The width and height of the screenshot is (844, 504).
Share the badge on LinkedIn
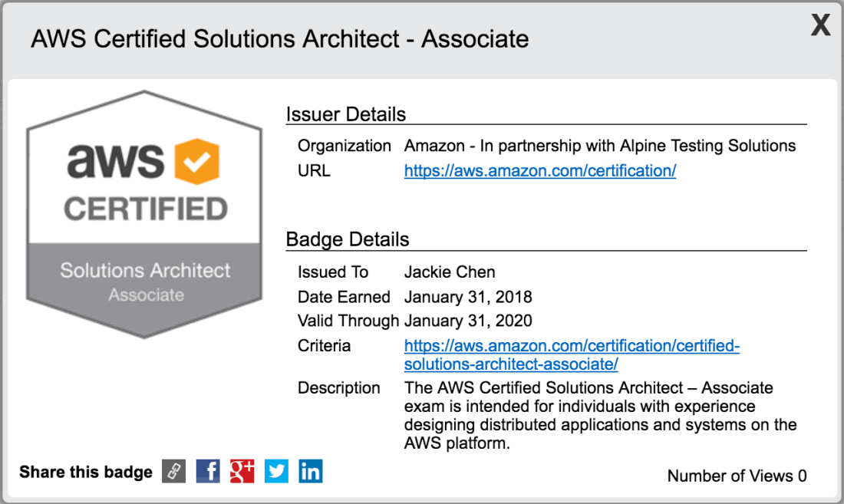coord(311,471)
